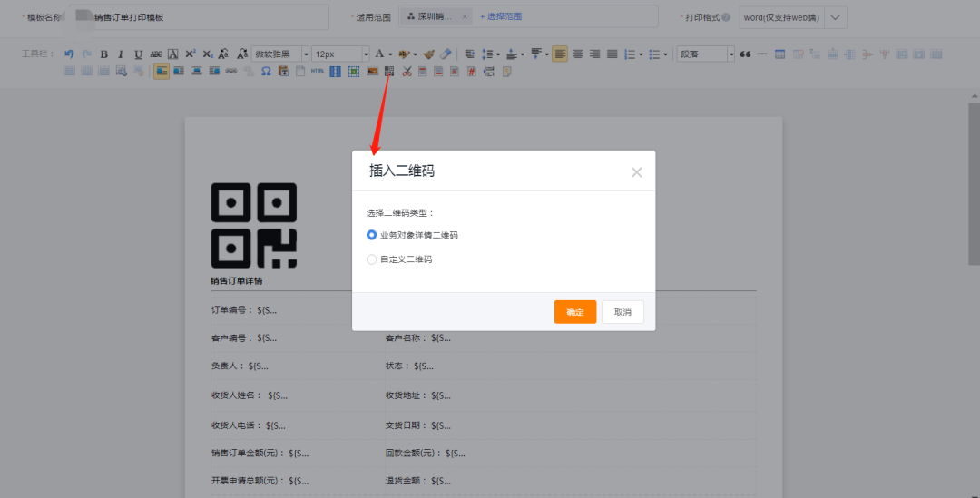Viewport: 980px width, 498px height.
Task: Click the justify alignment icon
Action: [612, 54]
